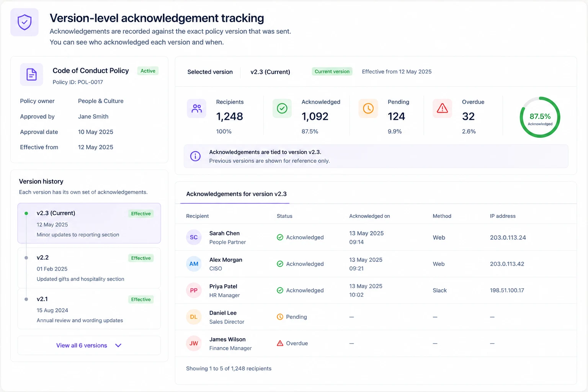Click IP address 203.0.113.24
The image size is (588, 392).
click(508, 238)
